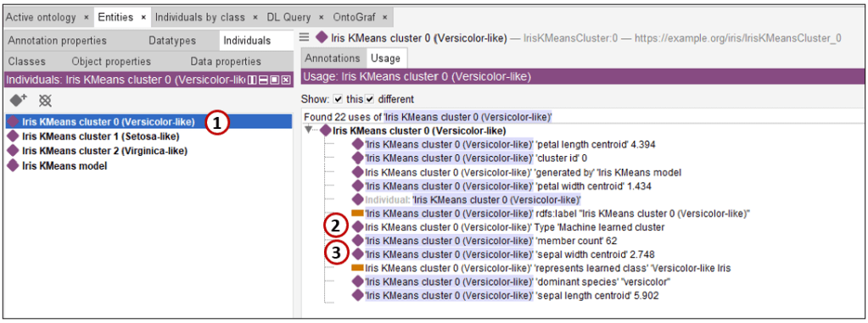Click the 'Found 22 uses of' summary line

coord(428,117)
